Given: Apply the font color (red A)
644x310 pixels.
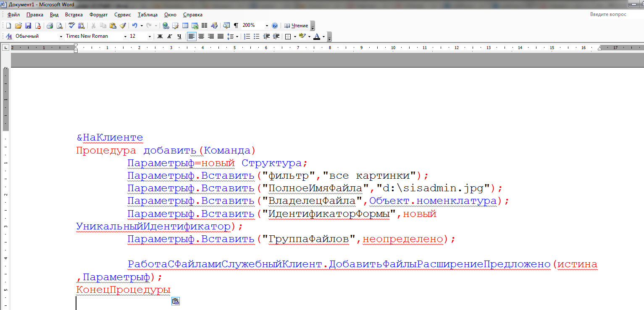Looking at the screenshot, I should point(316,36).
